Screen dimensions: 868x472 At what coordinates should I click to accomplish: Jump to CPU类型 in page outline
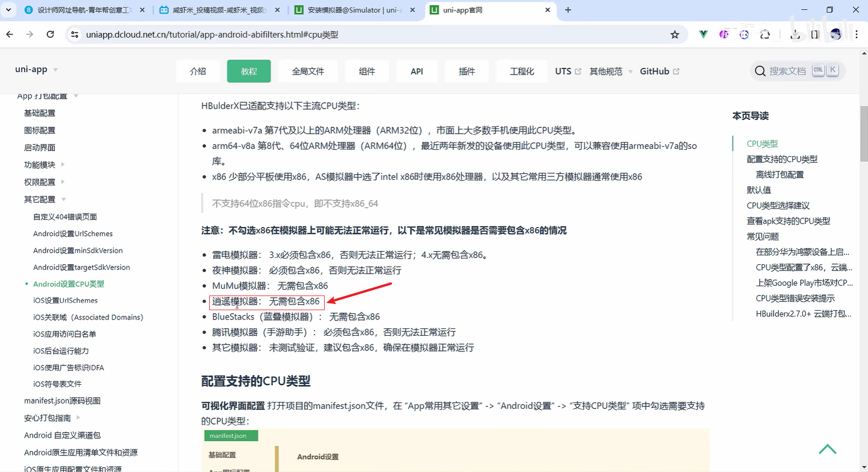(x=762, y=144)
